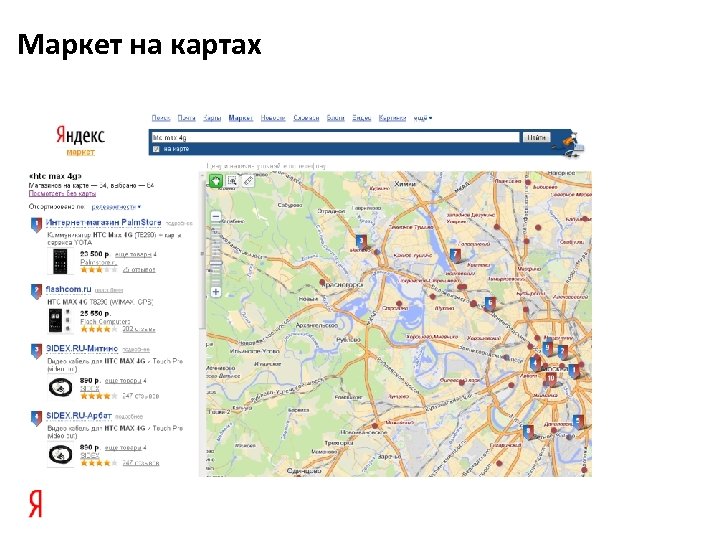Click map marker number 7
The image size is (720, 540).
coord(455,254)
